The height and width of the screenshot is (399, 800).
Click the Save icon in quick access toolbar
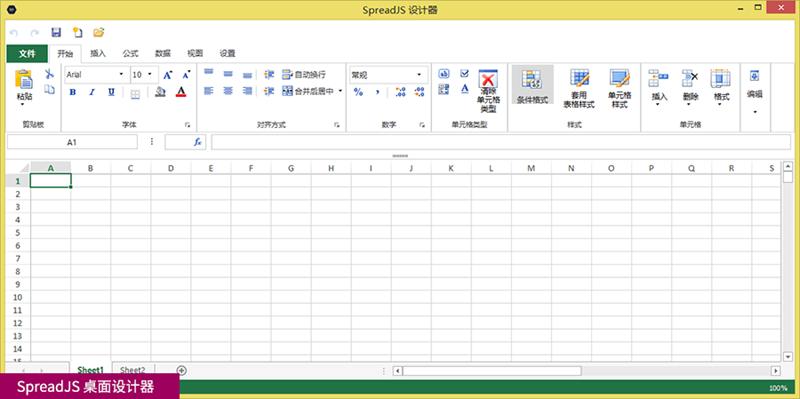(x=56, y=33)
